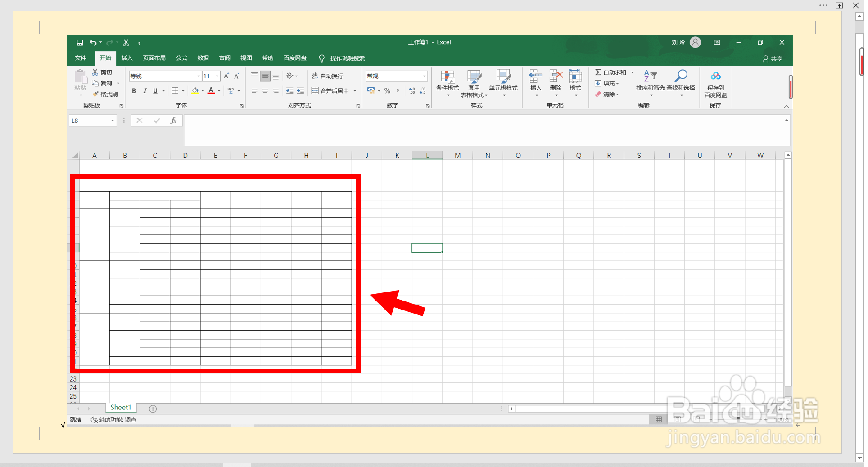Open the font size dropdown showing 11
The image size is (868, 467).
(217, 76)
